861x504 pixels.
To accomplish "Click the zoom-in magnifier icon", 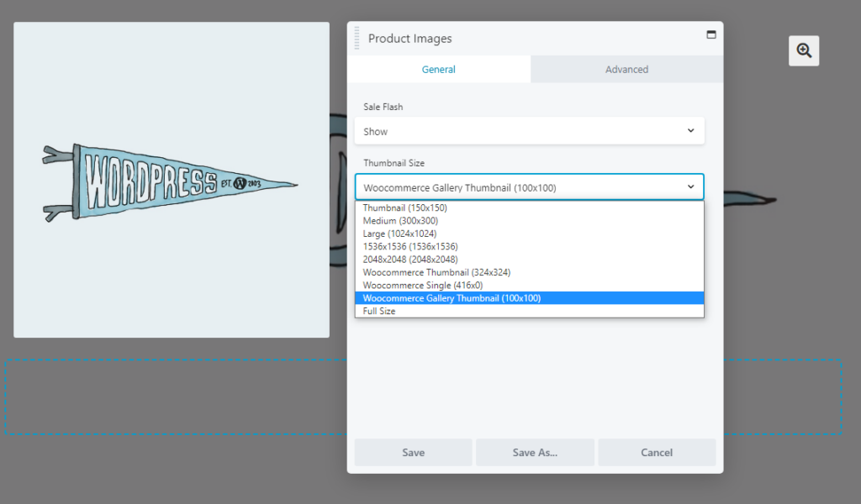I will click(803, 50).
